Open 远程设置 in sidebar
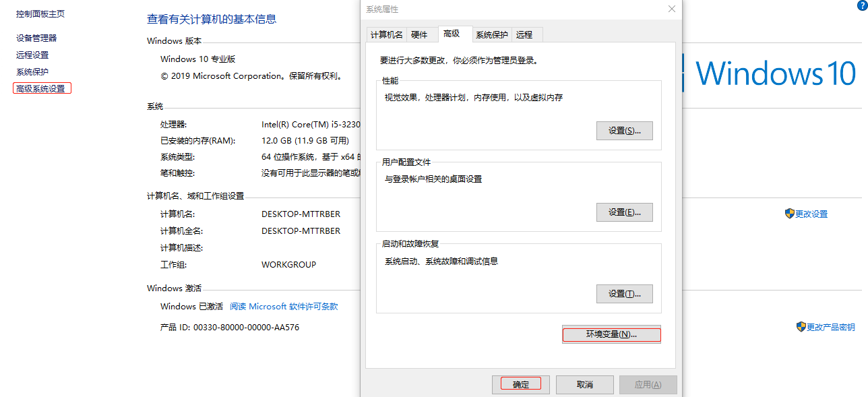The width and height of the screenshot is (868, 397). (x=32, y=55)
